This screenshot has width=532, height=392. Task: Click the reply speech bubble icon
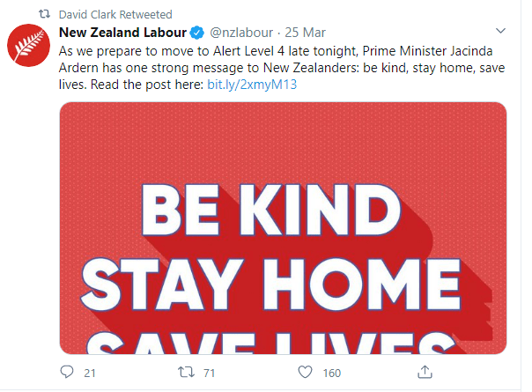pyautogui.click(x=67, y=373)
